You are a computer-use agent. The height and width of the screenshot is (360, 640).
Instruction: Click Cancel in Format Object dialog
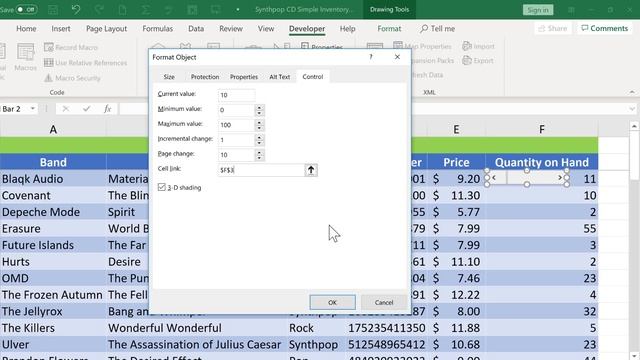[384, 302]
